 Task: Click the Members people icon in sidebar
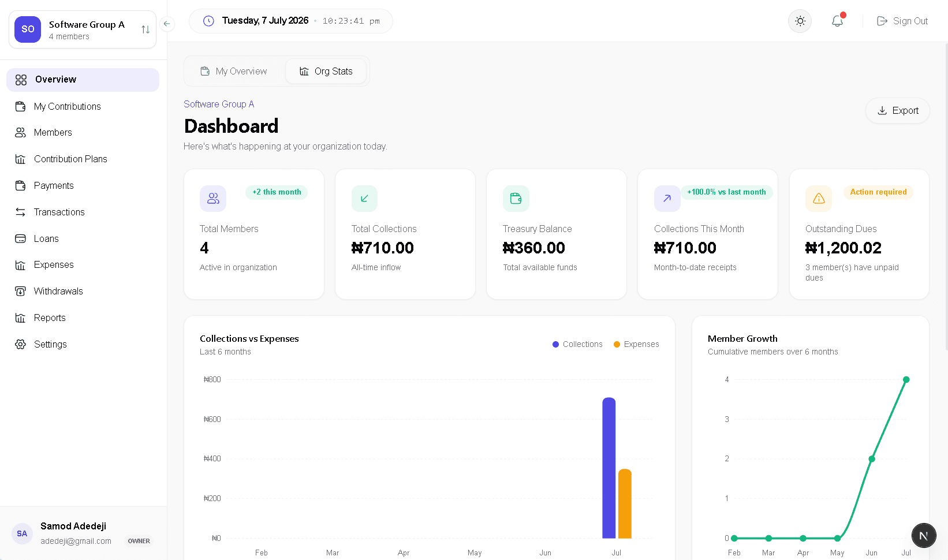pyautogui.click(x=20, y=133)
